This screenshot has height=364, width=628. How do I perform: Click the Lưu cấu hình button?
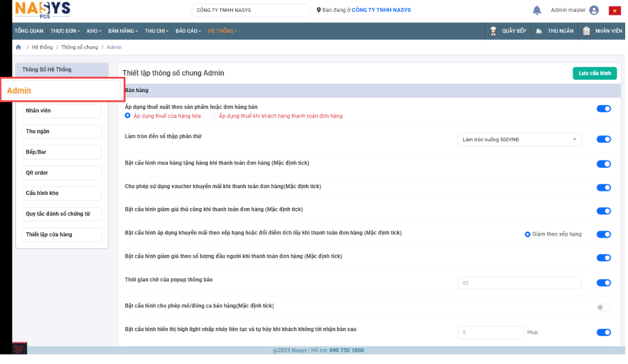(x=595, y=73)
